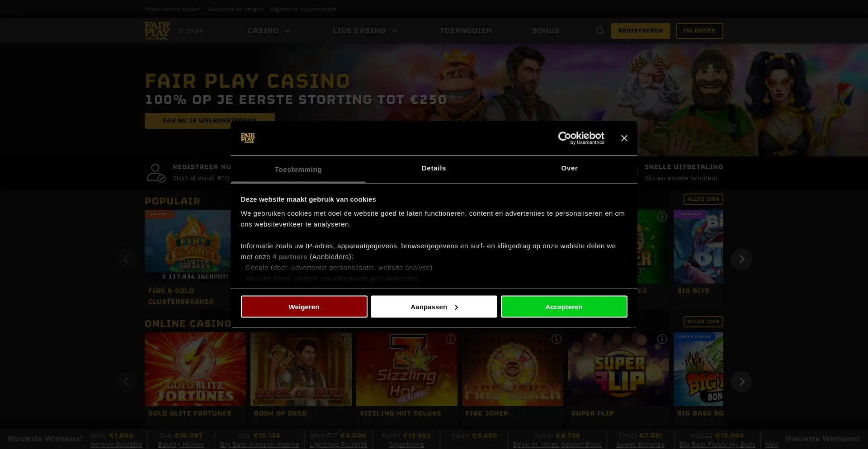Click the green Accepteren button
Screen dimensions: 868x449
[564, 307]
